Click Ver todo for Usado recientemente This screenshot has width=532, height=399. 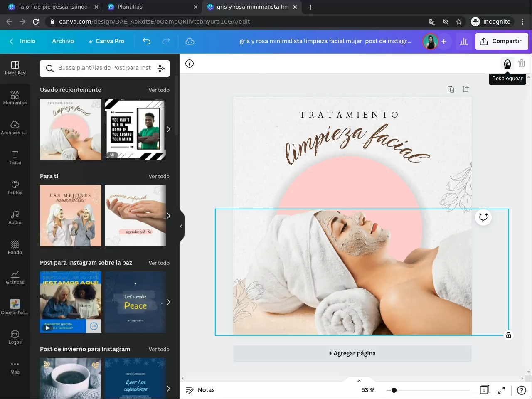pyautogui.click(x=159, y=90)
